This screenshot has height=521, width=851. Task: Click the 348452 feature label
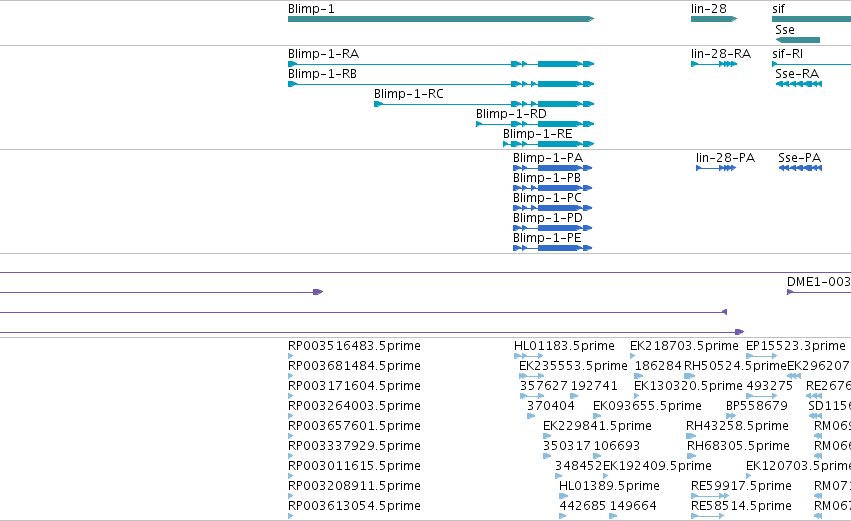point(579,466)
